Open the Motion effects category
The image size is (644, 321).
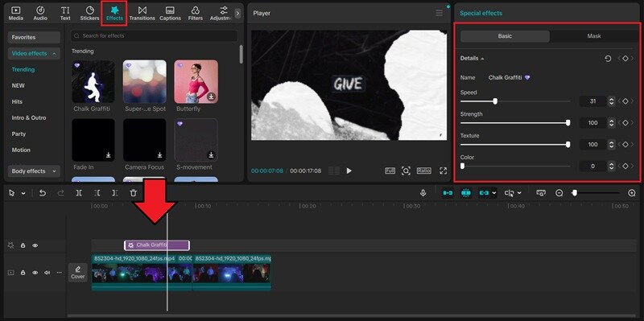(21, 150)
